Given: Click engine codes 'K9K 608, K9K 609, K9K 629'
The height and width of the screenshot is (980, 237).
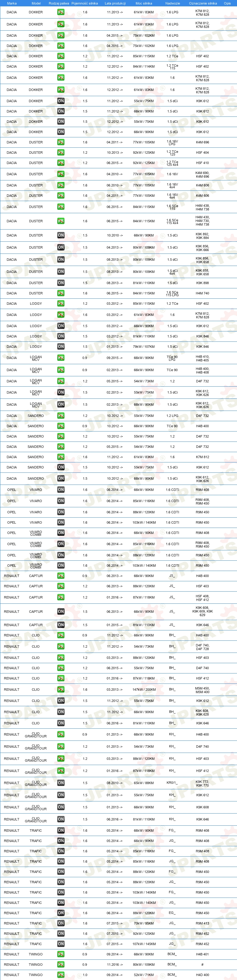Looking at the screenshot, I should pyautogui.click(x=202, y=611).
